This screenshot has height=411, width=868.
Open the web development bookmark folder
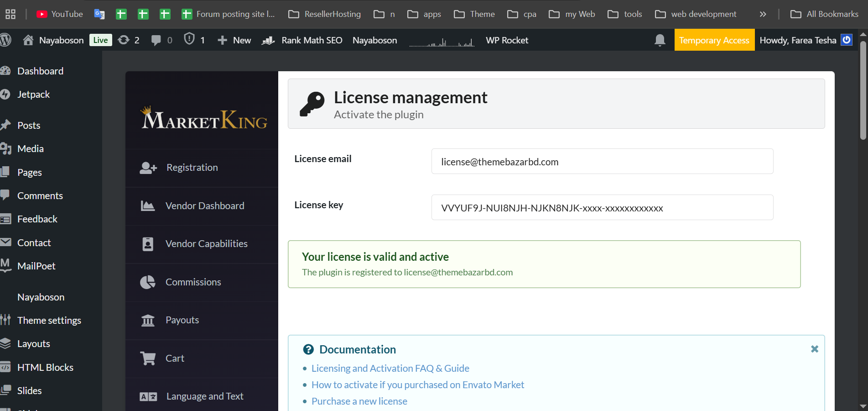(696, 14)
